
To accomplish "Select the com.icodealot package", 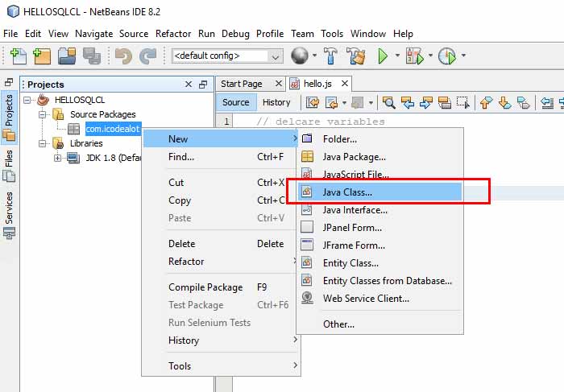I will click(x=113, y=129).
